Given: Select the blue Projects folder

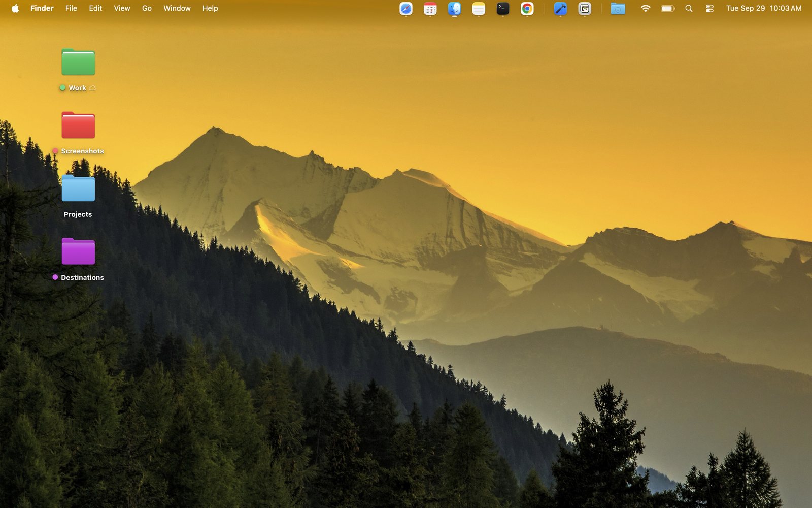Looking at the screenshot, I should (x=78, y=188).
